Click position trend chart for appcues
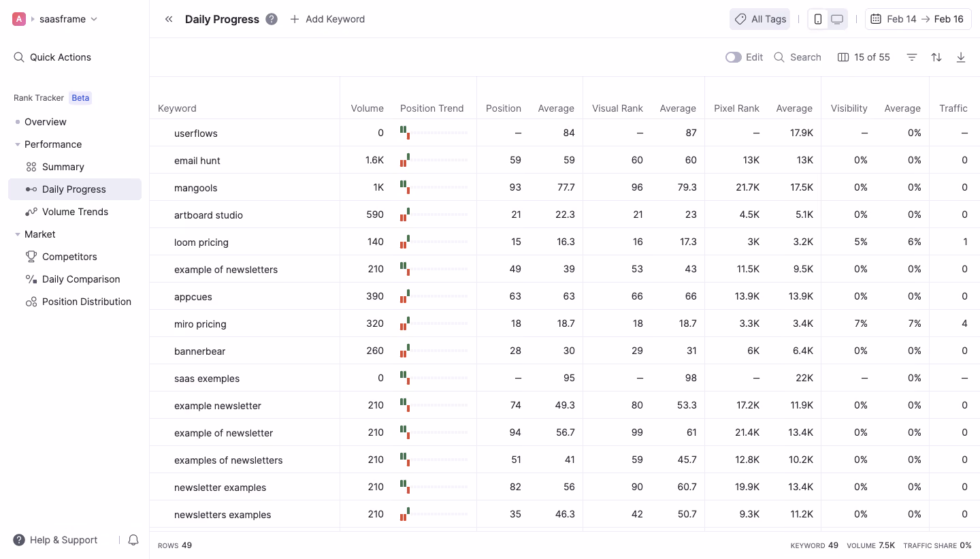This screenshot has width=980, height=559. pos(434,296)
